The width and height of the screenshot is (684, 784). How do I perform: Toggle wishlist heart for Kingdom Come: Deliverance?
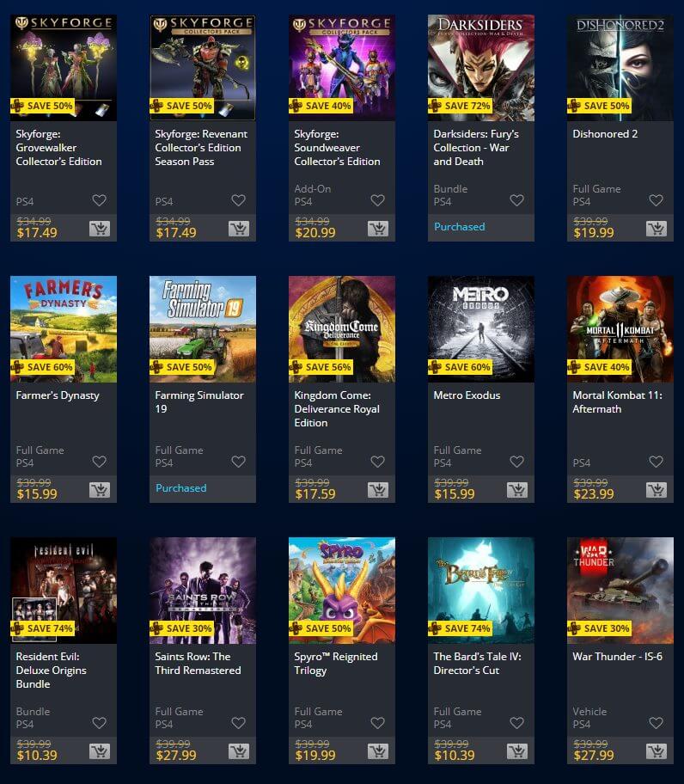(x=378, y=462)
